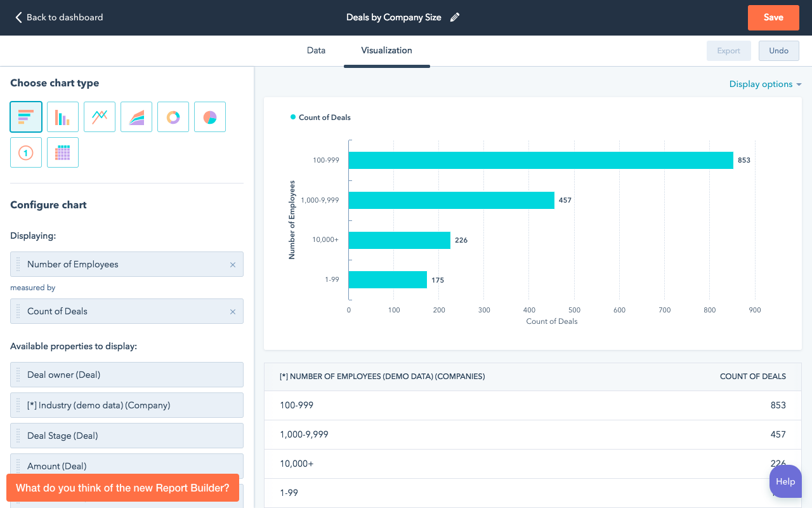Remove the Count of Deals measure

232,312
